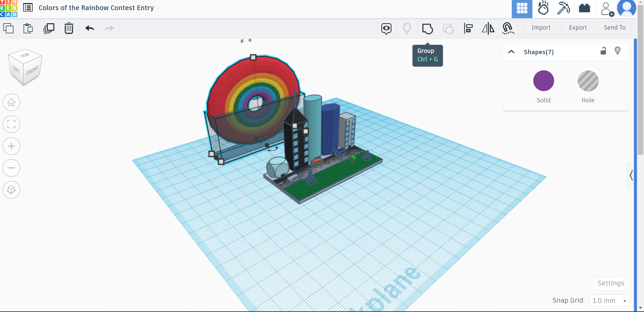The height and width of the screenshot is (312, 644).
Task: Select the Ungroup tool
Action: [x=448, y=29]
